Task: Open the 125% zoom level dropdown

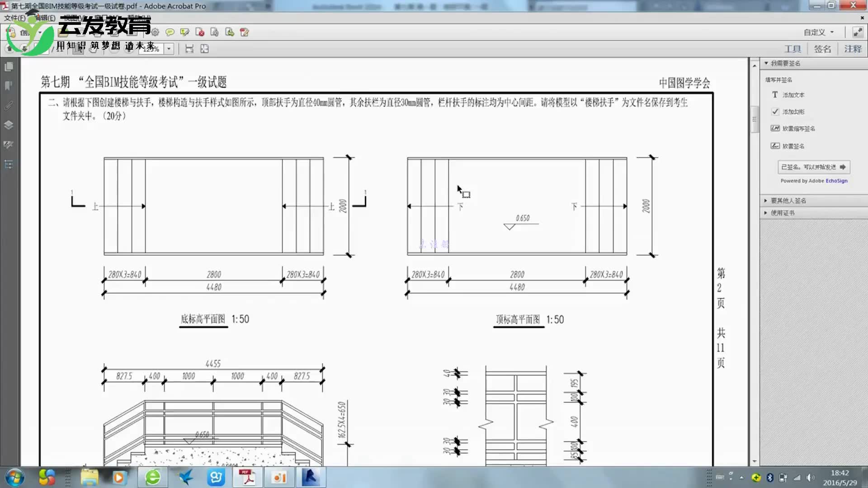Action: coord(169,49)
